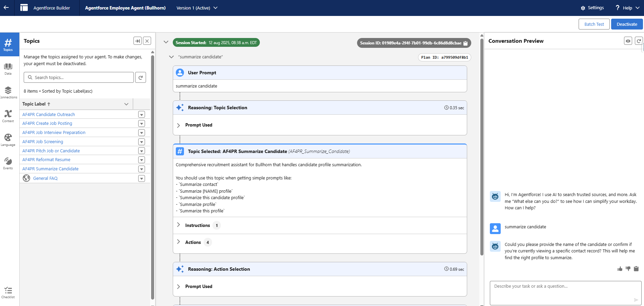Copy the Session ID to clipboard

click(x=465, y=43)
